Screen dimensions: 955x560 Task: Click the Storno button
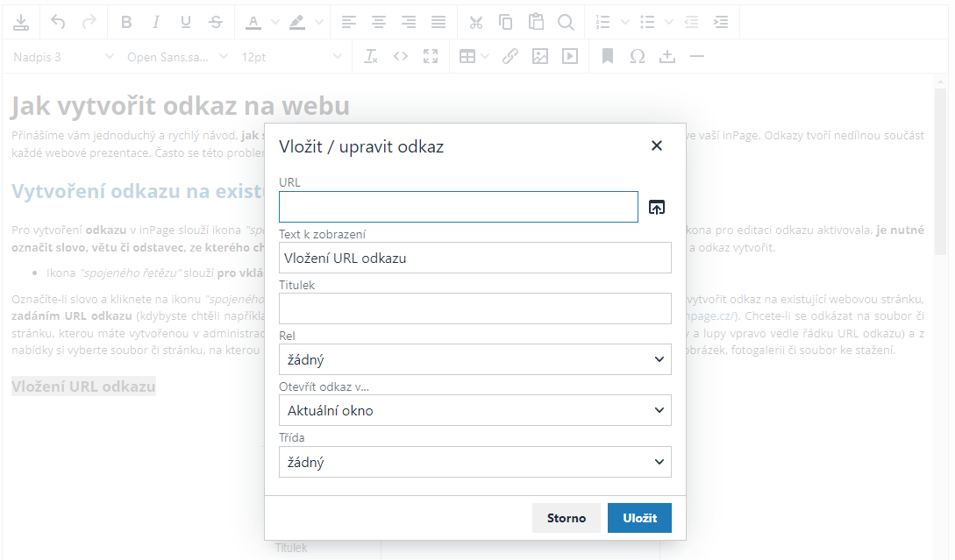pyautogui.click(x=566, y=518)
